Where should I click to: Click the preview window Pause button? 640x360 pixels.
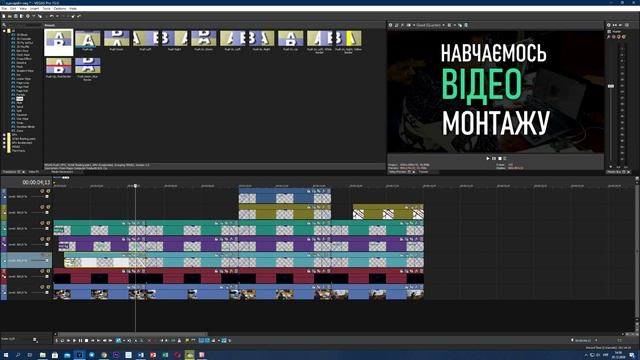(494, 158)
